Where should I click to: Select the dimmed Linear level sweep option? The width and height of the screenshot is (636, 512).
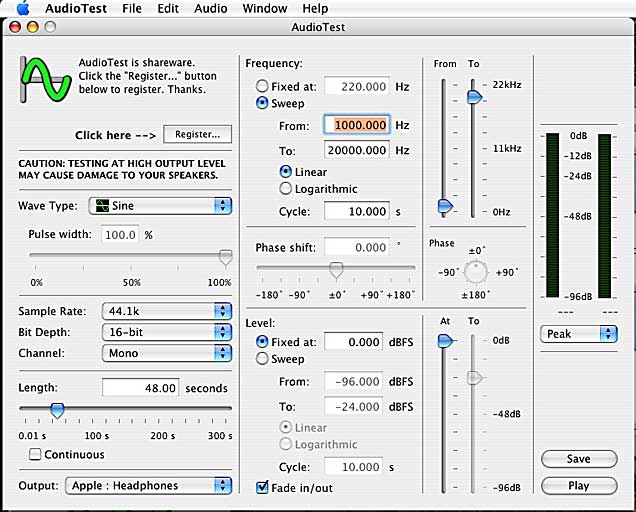(x=286, y=427)
